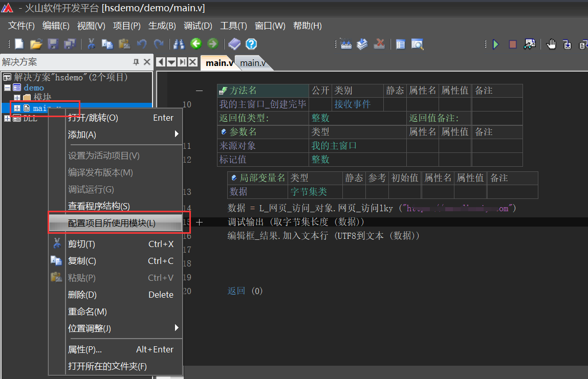Switch to the second main.v tab
588x379 pixels.
click(253, 63)
